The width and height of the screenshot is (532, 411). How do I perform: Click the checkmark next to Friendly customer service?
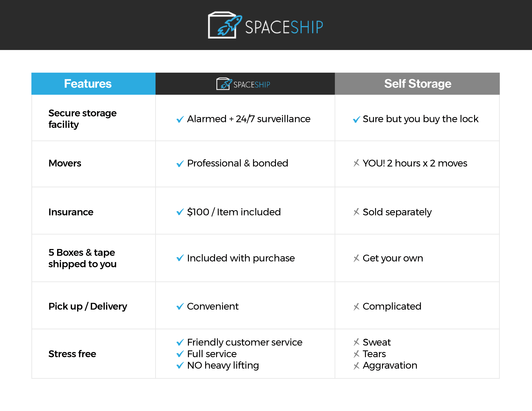[x=180, y=343]
